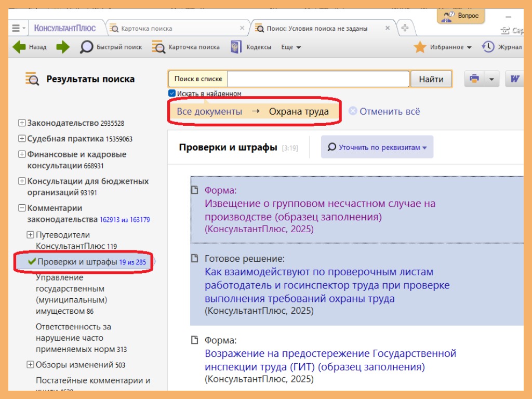Collapse the Комментарии законодательства node
Image resolution: width=532 pixels, height=399 pixels.
tap(22, 208)
